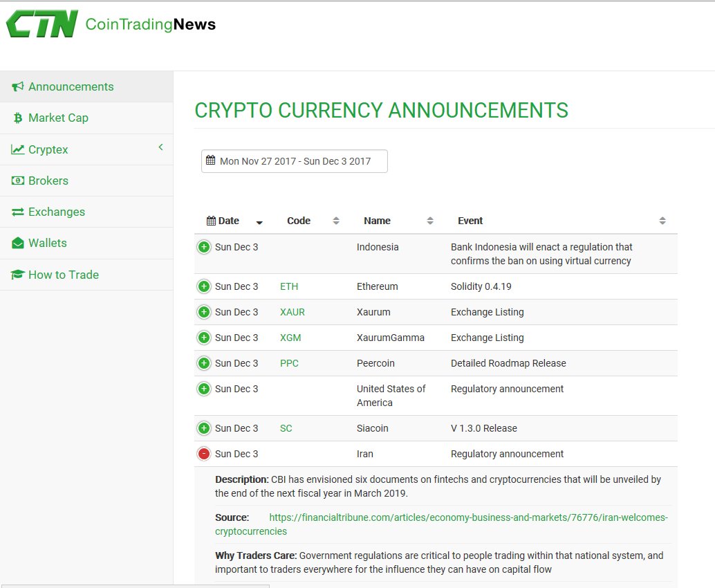Click the Name column header label
The image size is (715, 588).
[377, 221]
